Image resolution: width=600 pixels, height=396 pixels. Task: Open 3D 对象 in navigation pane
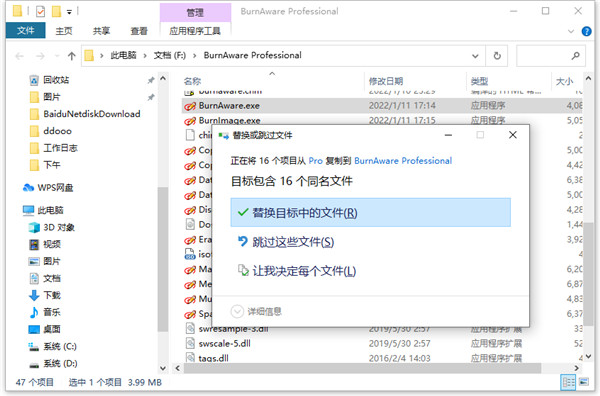[59, 227]
